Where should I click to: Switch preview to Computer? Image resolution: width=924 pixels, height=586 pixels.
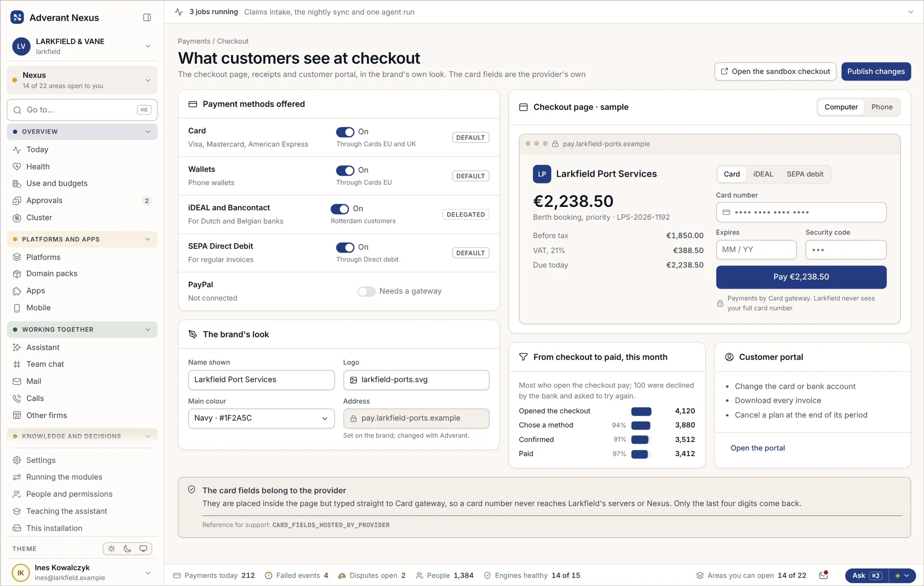(x=841, y=107)
